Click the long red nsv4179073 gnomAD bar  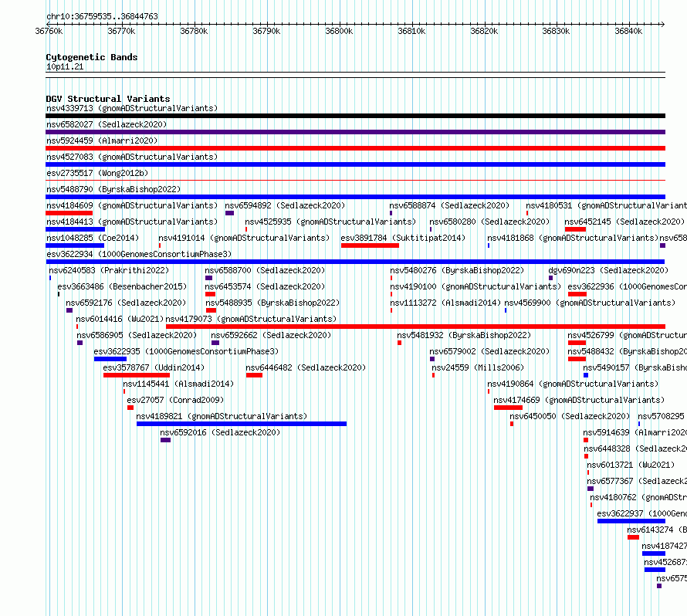[416, 327]
